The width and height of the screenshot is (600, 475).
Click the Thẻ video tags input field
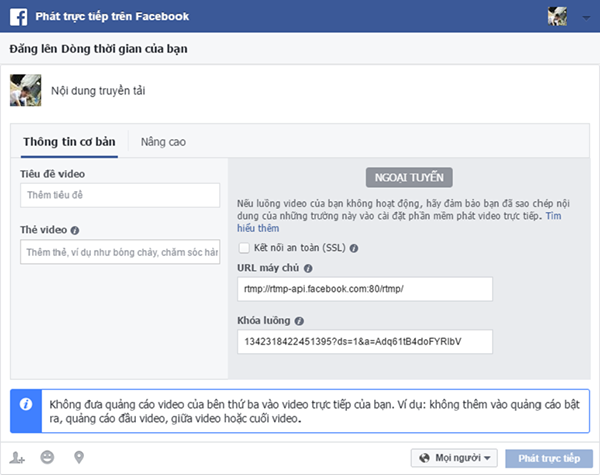(x=120, y=252)
